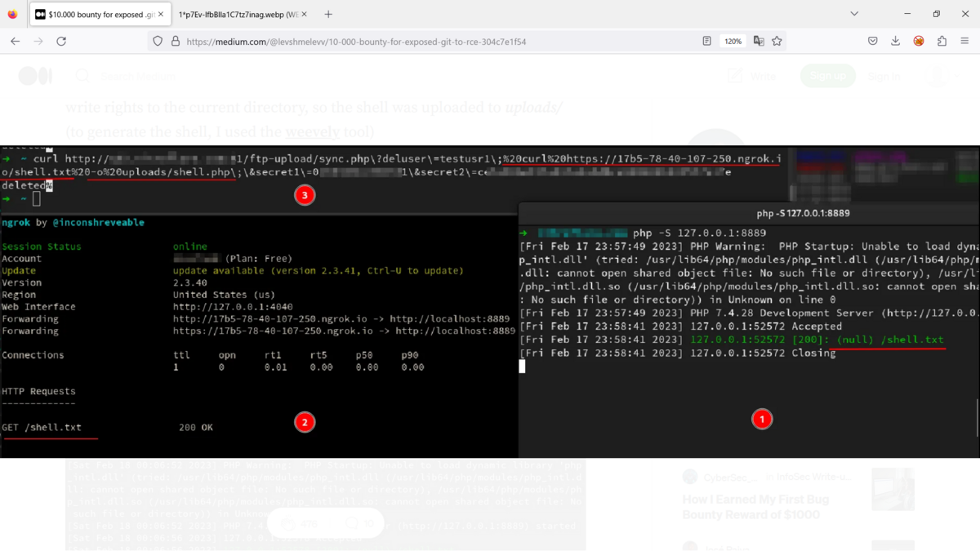Open the Firefox View icon
The image size is (980, 551).
tap(12, 14)
